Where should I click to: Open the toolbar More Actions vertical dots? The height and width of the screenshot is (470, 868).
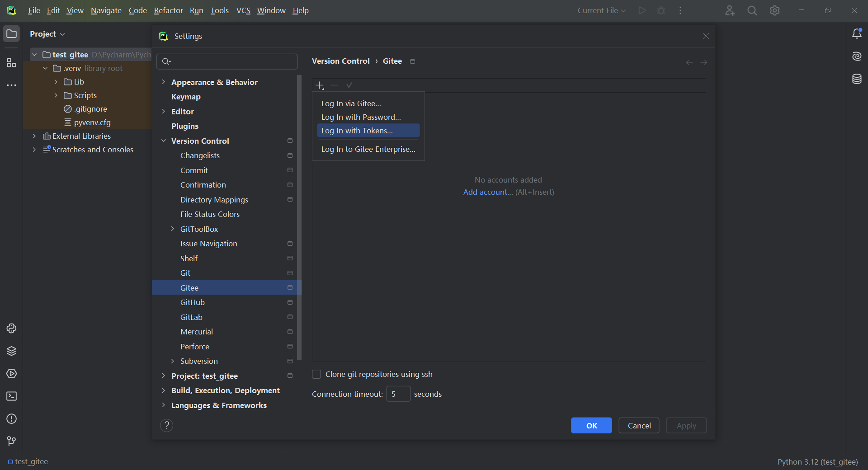tap(680, 10)
